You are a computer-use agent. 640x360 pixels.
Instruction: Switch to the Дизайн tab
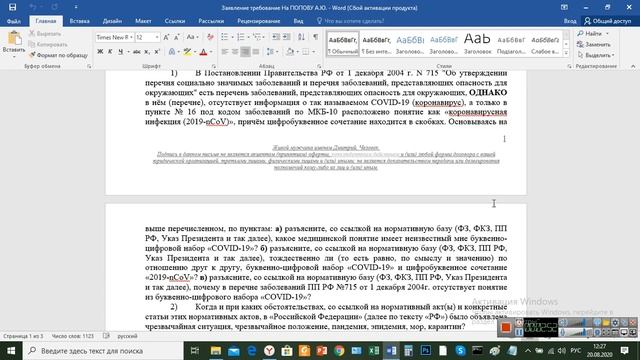[x=112, y=21]
